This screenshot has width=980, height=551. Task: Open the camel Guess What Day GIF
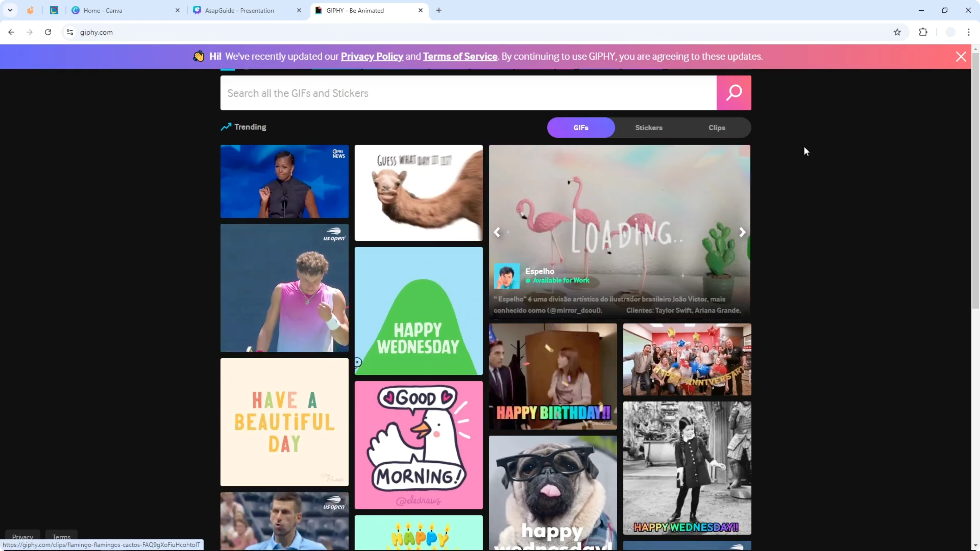pyautogui.click(x=418, y=193)
